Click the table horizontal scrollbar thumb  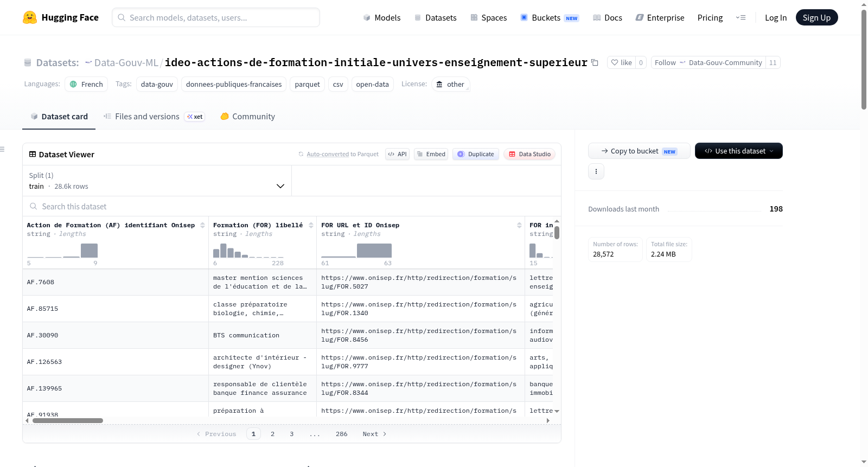click(x=68, y=420)
